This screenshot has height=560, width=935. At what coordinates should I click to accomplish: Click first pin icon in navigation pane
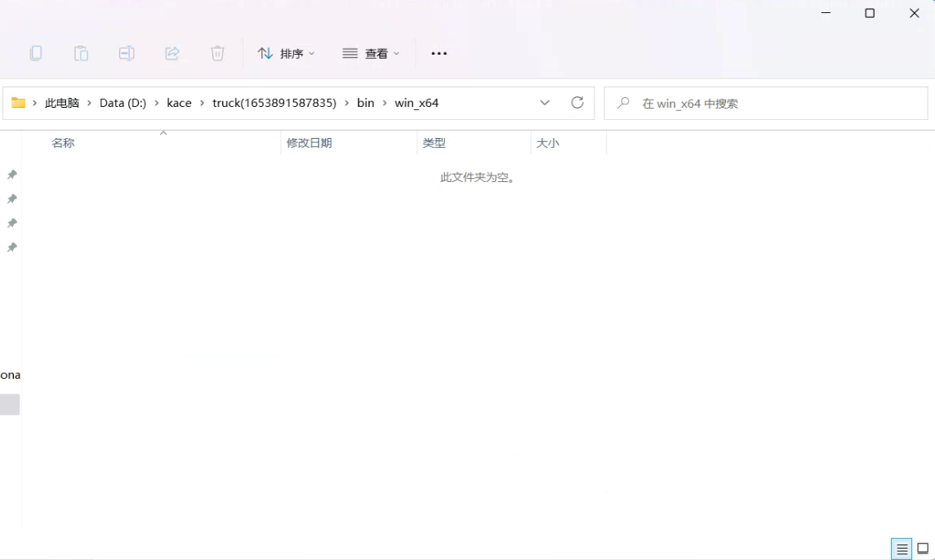click(12, 175)
